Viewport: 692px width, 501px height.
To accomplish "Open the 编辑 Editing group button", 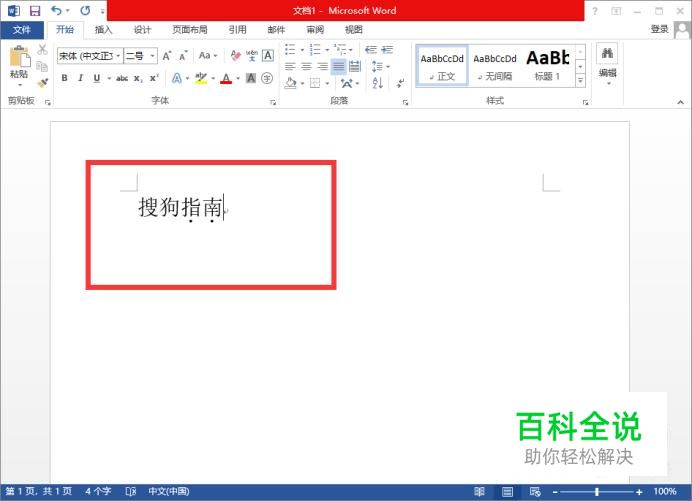I will [607, 65].
